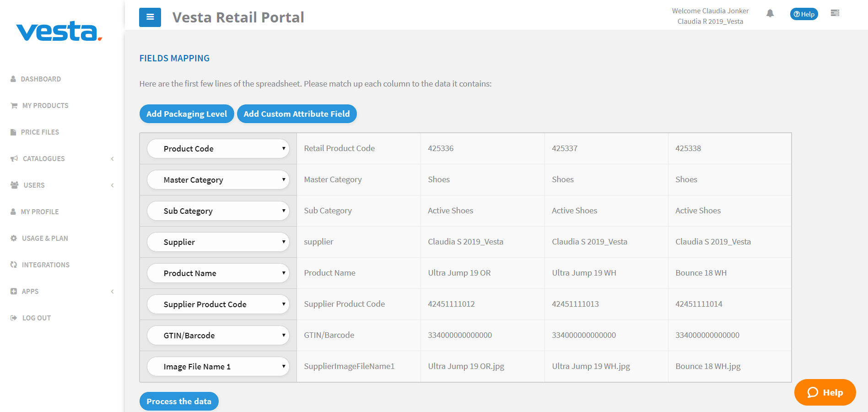
Task: Click the Usage & Plan gear icon
Action: click(14, 238)
